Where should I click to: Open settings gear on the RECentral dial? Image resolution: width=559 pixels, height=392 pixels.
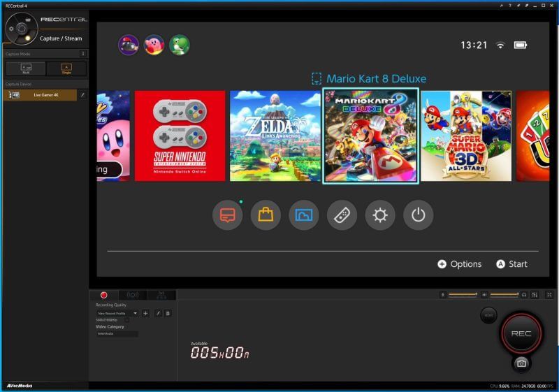(x=11, y=29)
